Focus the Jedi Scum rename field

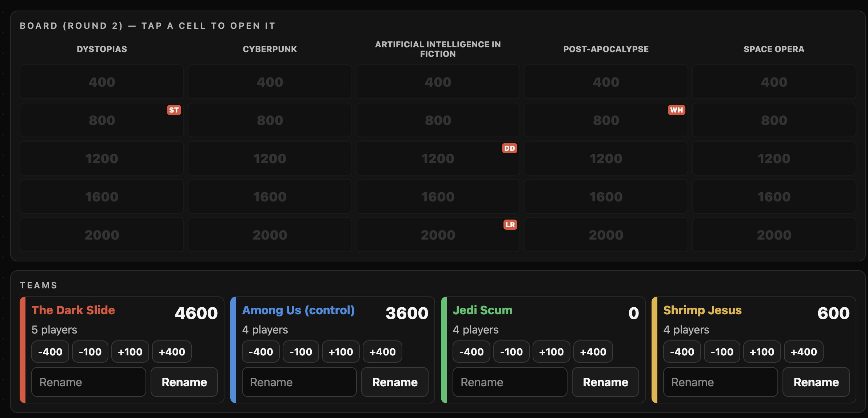pyautogui.click(x=510, y=382)
